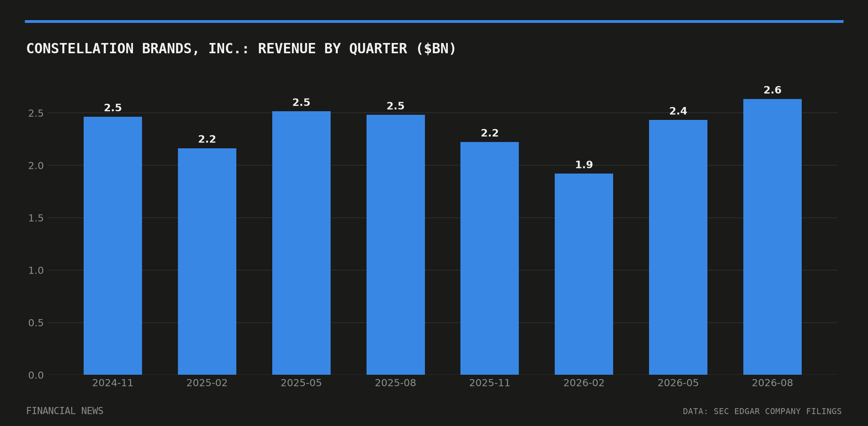The height and width of the screenshot is (426, 868).
Task: Click y-axis tick label '0.0'
Action: [36, 376]
